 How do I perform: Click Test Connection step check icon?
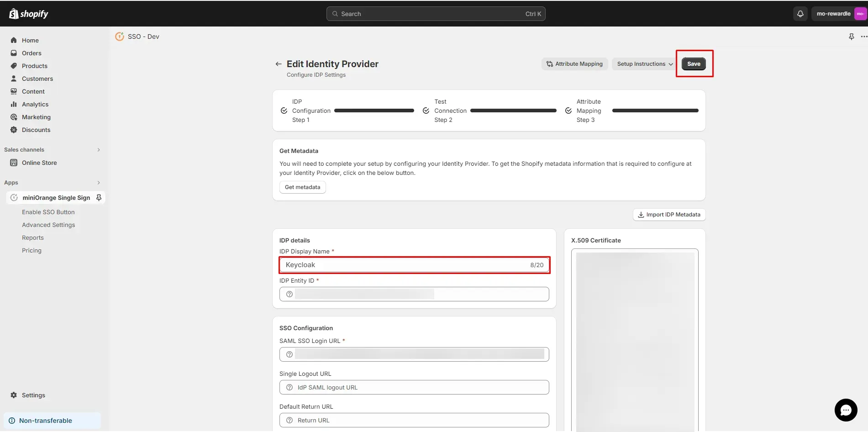[426, 111]
